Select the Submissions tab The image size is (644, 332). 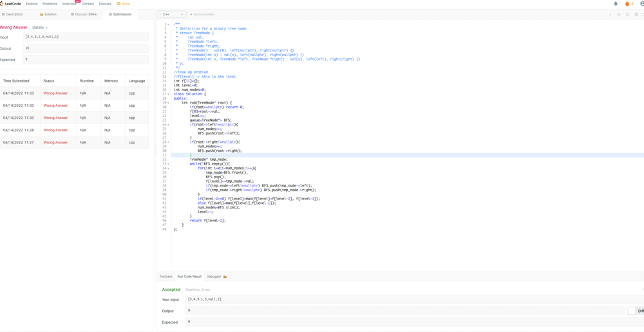[120, 14]
